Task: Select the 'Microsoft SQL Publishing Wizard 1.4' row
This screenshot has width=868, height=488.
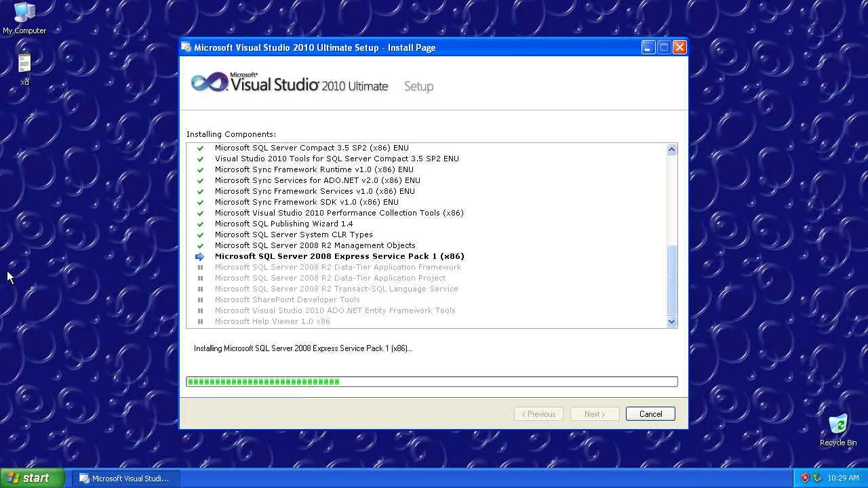Action: tap(283, 224)
